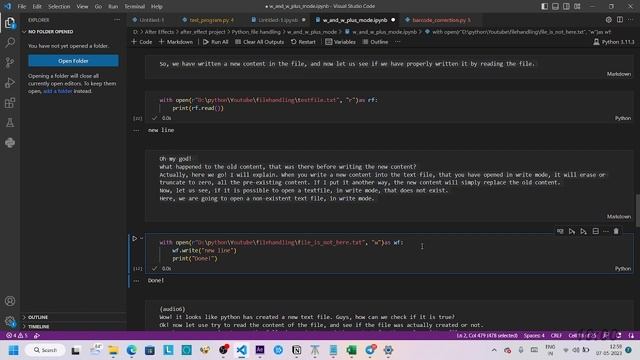
Task: Open the Run menu
Action: coord(113,7)
